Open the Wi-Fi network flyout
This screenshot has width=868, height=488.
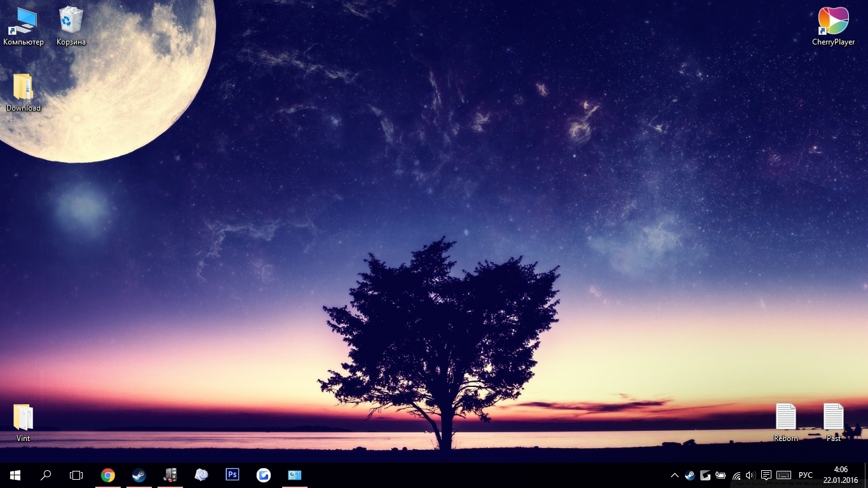tap(736, 475)
